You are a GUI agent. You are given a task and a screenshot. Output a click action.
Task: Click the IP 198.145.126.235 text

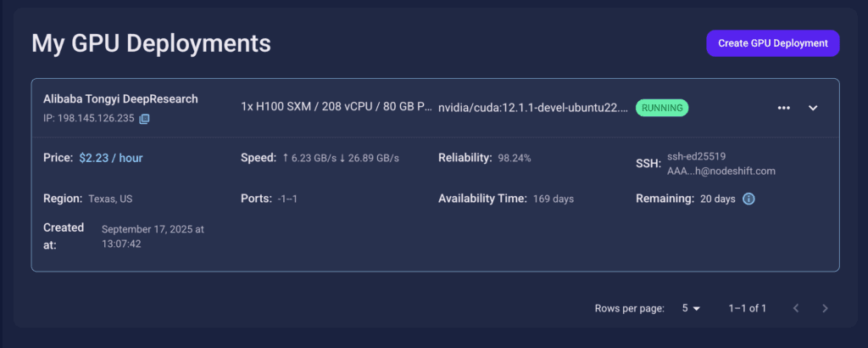click(88, 119)
